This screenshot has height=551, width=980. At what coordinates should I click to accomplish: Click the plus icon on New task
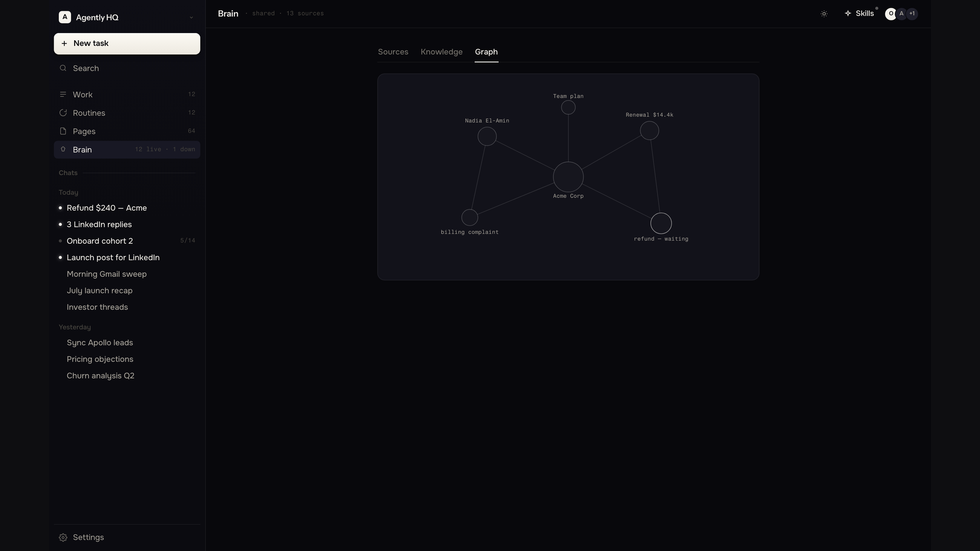click(x=64, y=44)
